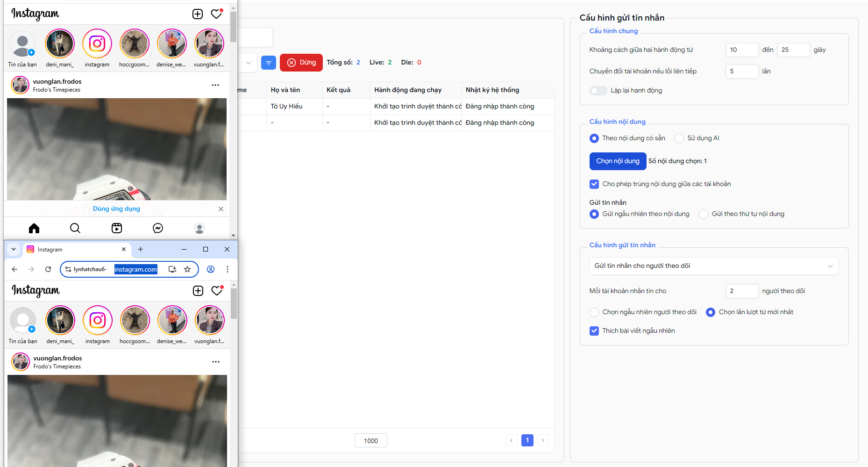
Task: Select 'Gửi ngẫu nhiên theo nội dung' radio
Action: (594, 214)
